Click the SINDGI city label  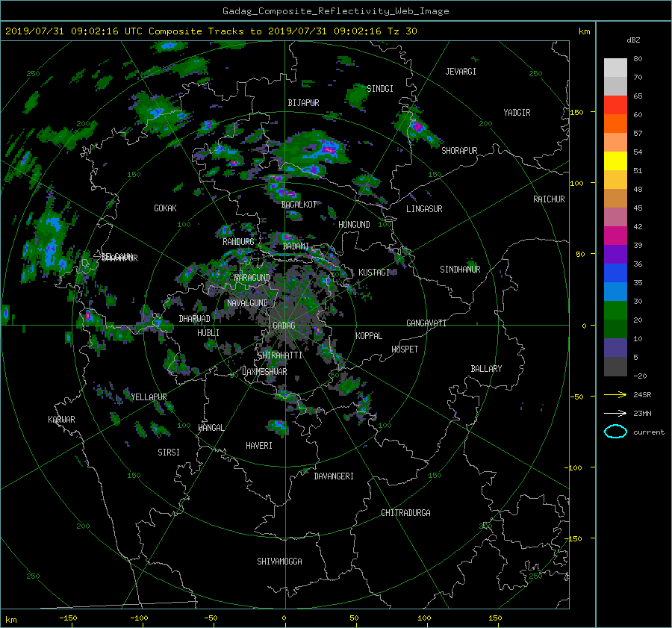point(380,89)
